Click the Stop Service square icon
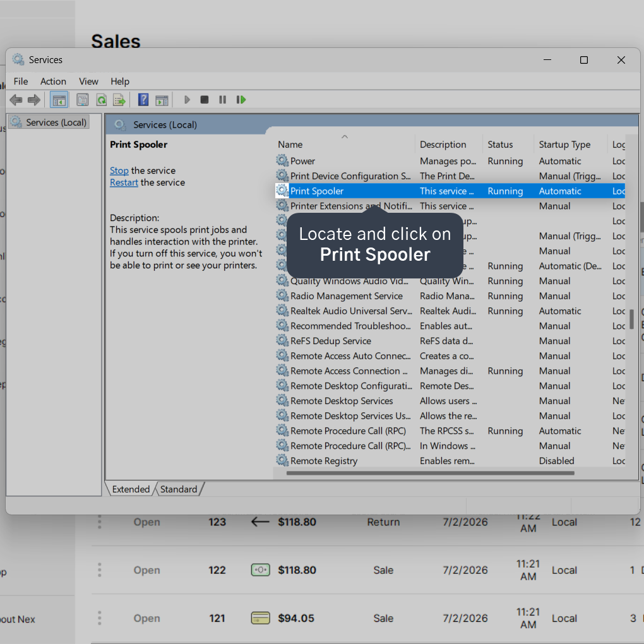The height and width of the screenshot is (644, 644). pos(205,100)
